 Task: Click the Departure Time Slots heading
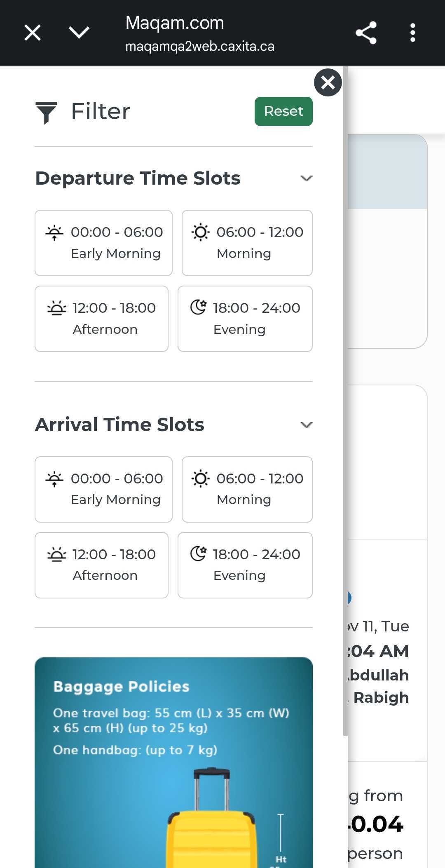coord(138,178)
